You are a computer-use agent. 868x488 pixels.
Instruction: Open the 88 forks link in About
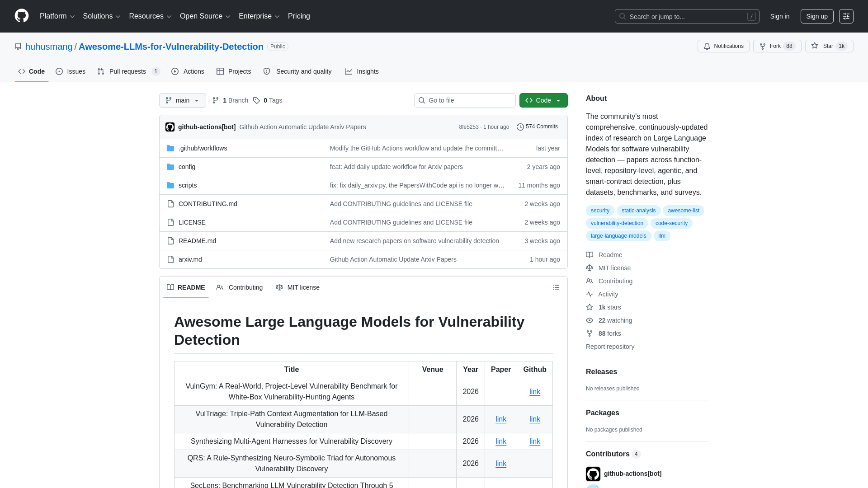(x=609, y=333)
